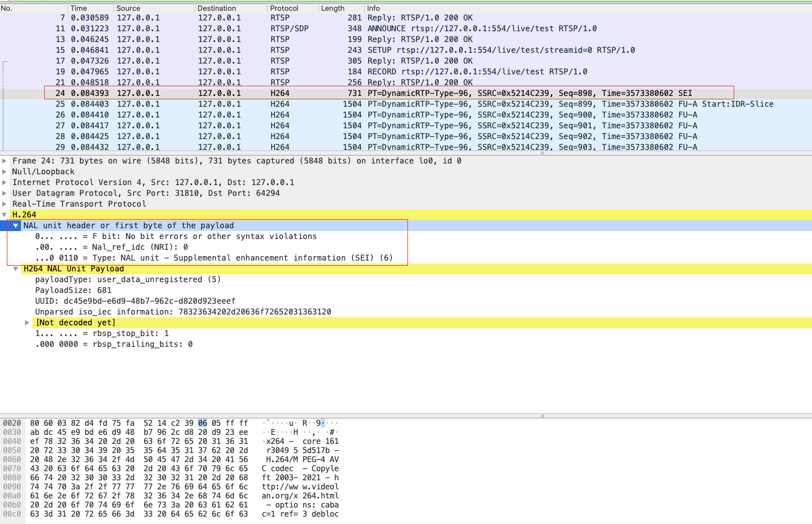Expand User Datagram Protocol node

coord(5,193)
